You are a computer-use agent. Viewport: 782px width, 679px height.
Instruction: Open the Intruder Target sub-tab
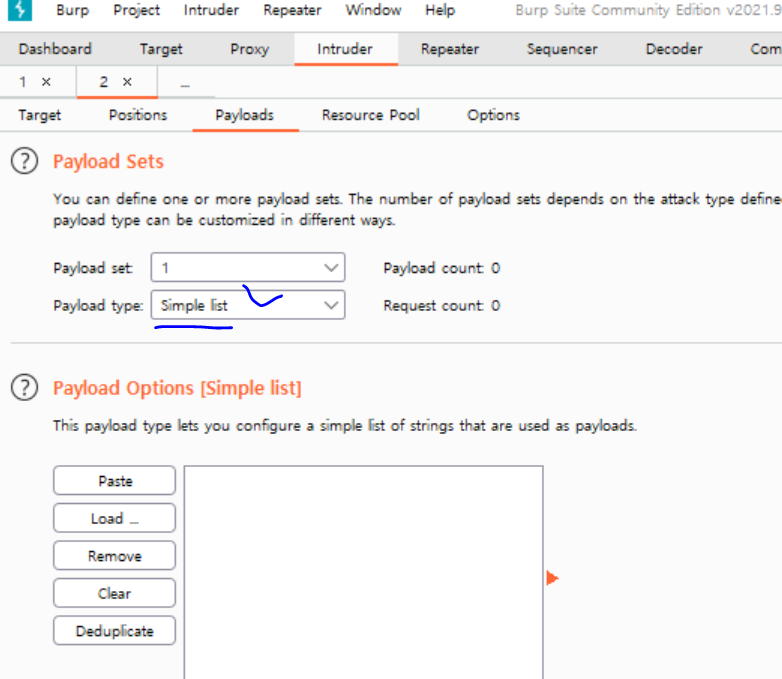click(x=39, y=115)
